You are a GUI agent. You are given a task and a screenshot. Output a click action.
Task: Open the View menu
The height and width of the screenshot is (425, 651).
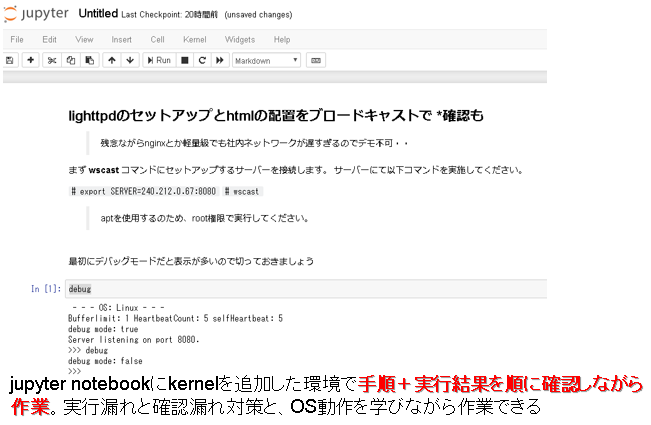pyautogui.click(x=84, y=39)
